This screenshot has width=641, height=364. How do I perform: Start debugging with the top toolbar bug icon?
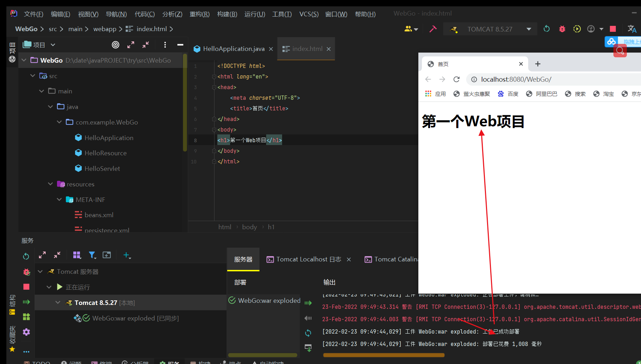tap(562, 29)
